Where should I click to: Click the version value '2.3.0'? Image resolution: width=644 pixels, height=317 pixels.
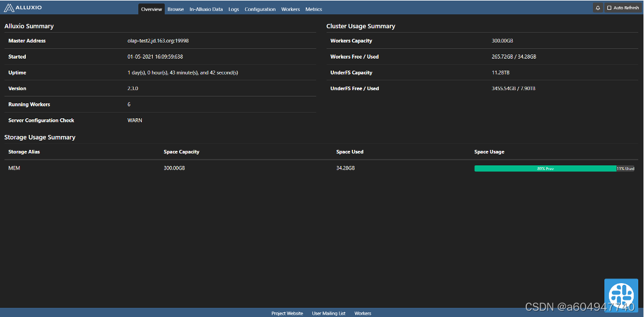pyautogui.click(x=133, y=88)
